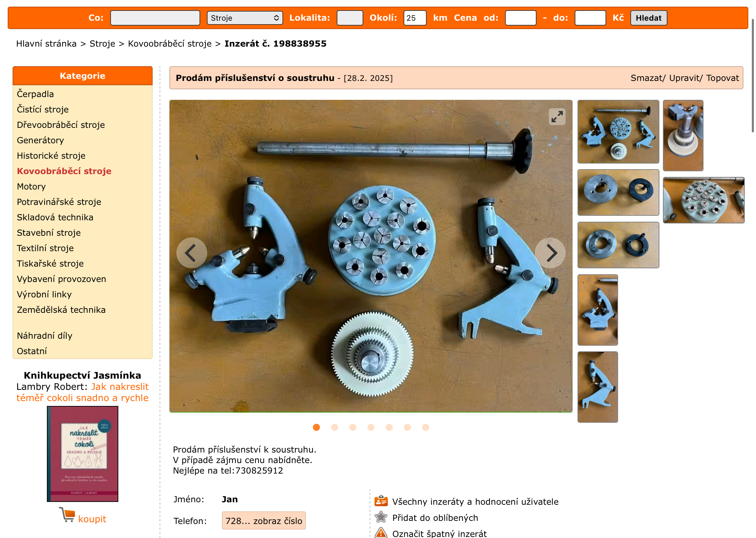Reveal phone number via zobraz číslo
Viewport: 756px width, 538px height.
click(x=264, y=520)
